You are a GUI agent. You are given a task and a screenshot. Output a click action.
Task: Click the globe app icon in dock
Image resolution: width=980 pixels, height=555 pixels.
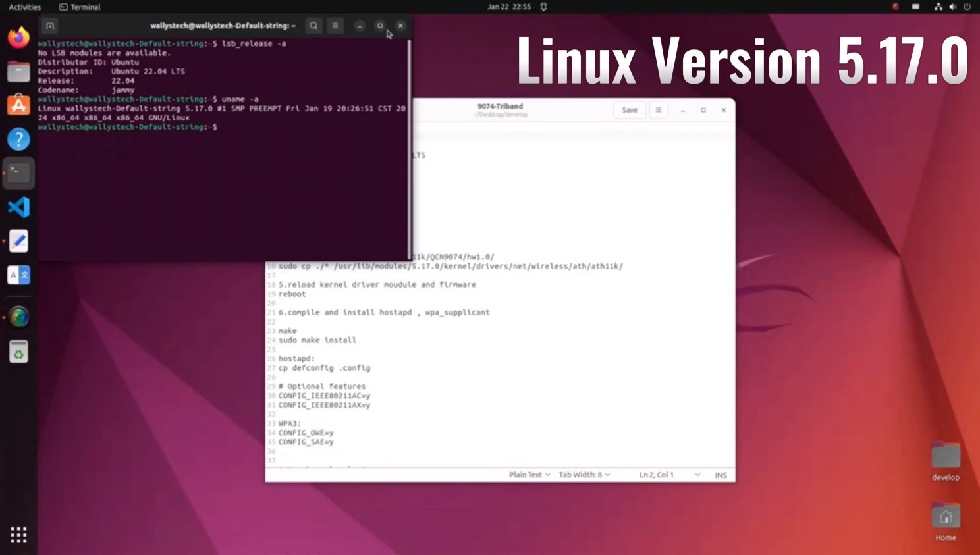click(x=18, y=317)
